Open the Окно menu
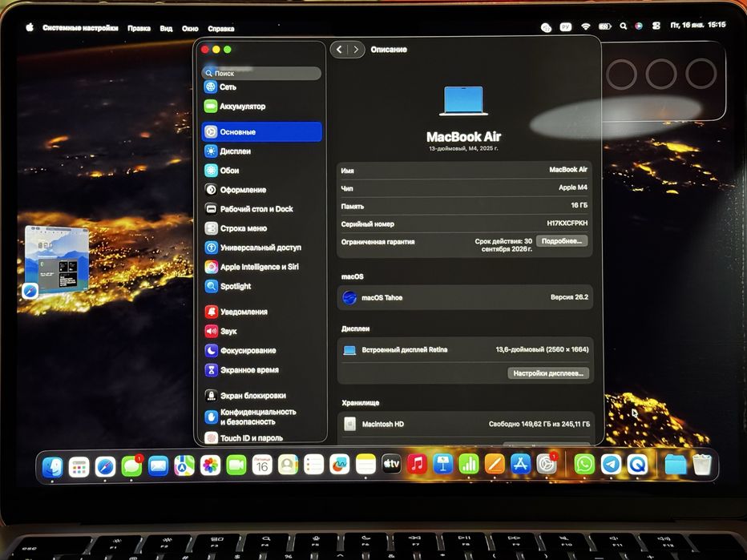 point(190,29)
